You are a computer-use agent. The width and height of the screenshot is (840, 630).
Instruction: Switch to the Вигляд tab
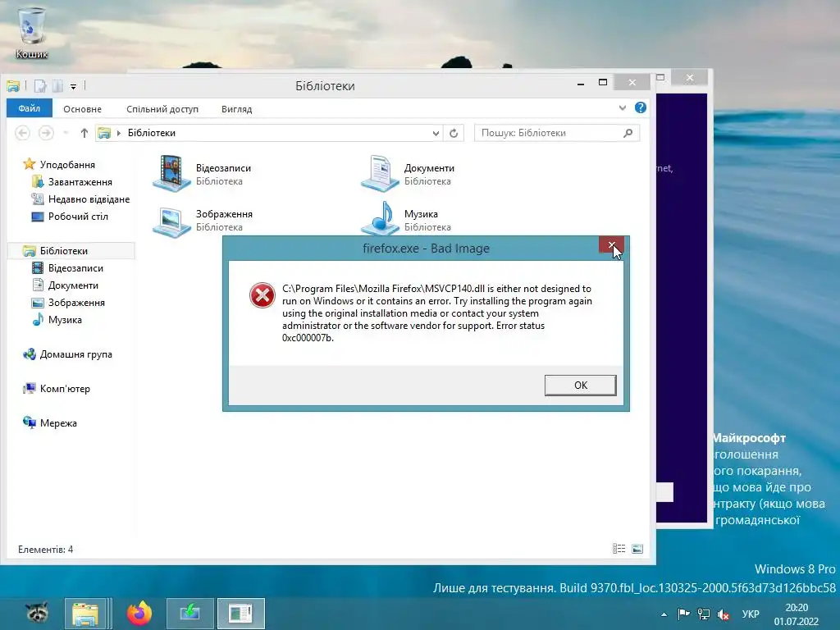pyautogui.click(x=236, y=109)
